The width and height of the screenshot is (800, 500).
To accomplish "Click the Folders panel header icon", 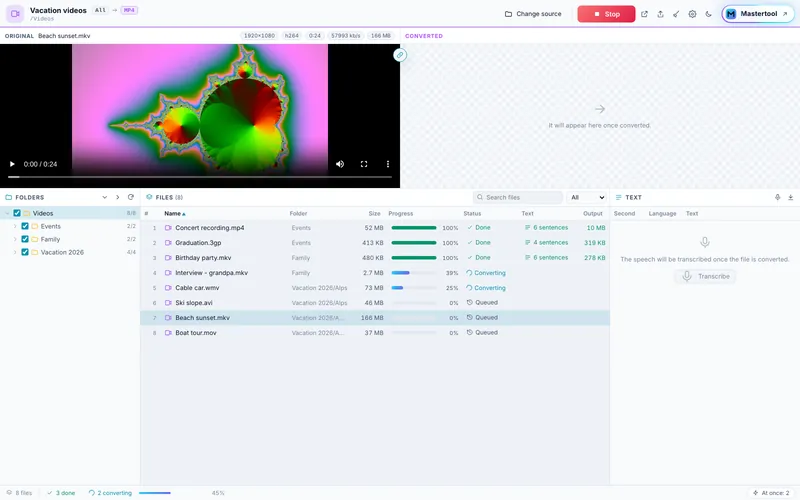I will [9, 197].
